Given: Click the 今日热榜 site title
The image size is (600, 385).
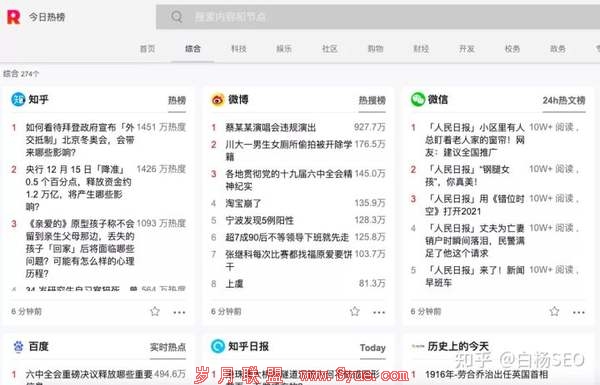Looking at the screenshot, I should click(x=47, y=17).
